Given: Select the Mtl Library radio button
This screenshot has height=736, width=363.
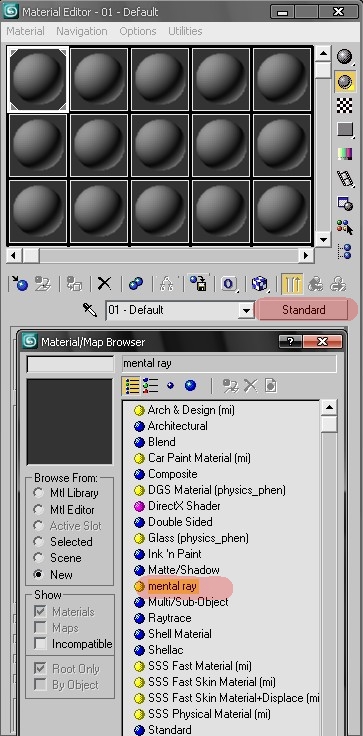Looking at the screenshot, I should [38, 493].
